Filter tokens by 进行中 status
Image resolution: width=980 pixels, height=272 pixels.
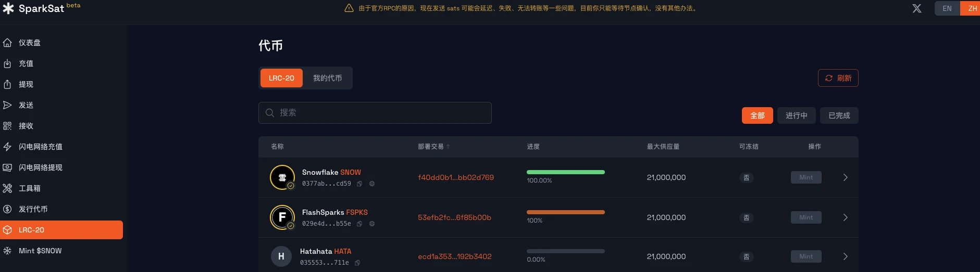click(x=796, y=115)
